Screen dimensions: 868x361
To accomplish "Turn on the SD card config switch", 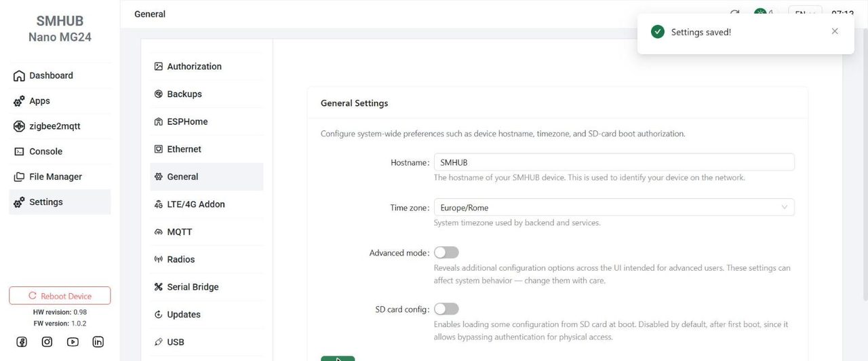I will tap(446, 309).
